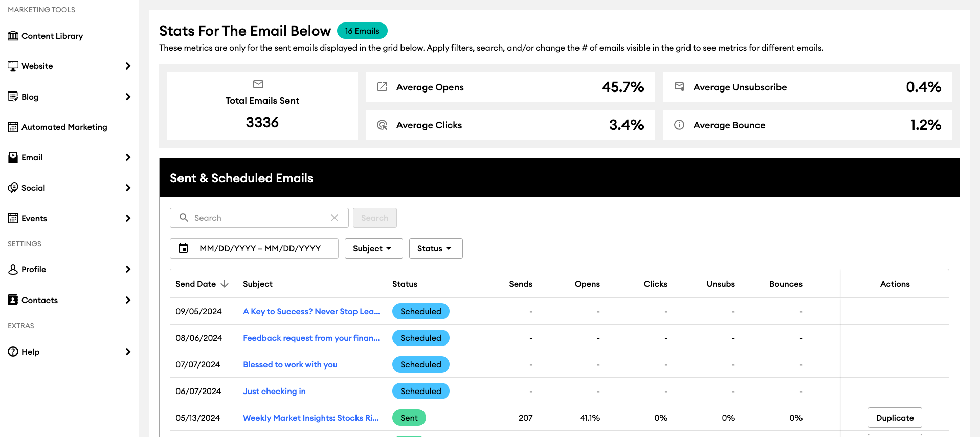Click the Average Opens icon
This screenshot has width=980, height=437.
click(x=382, y=87)
